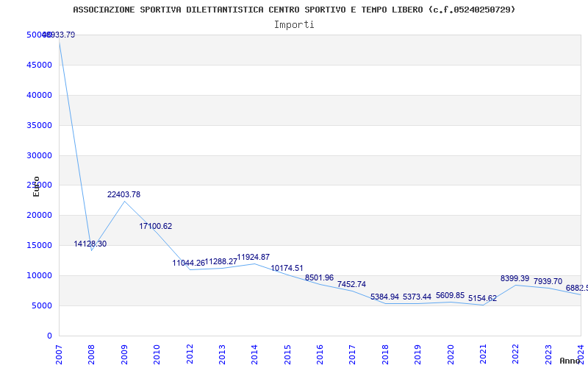Click the 2007 x-axis year label
Viewport: 588px width, 368px height.
click(x=59, y=355)
